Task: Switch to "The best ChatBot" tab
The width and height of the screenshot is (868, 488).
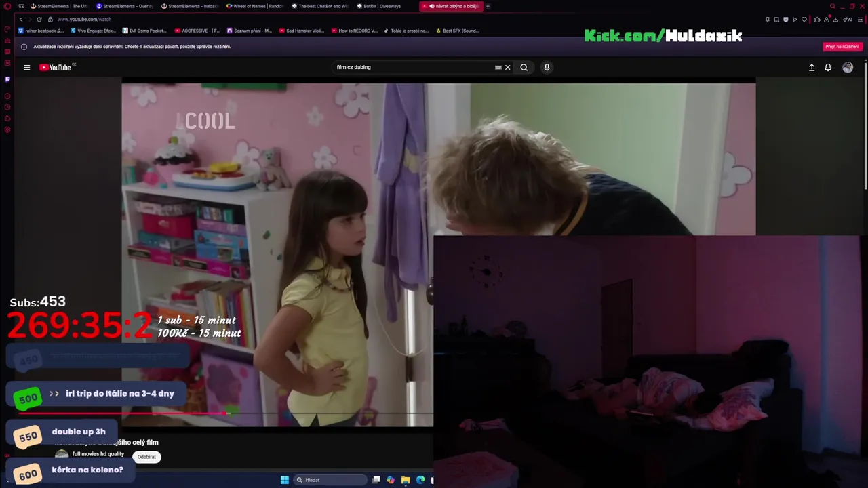Action: 319,6
